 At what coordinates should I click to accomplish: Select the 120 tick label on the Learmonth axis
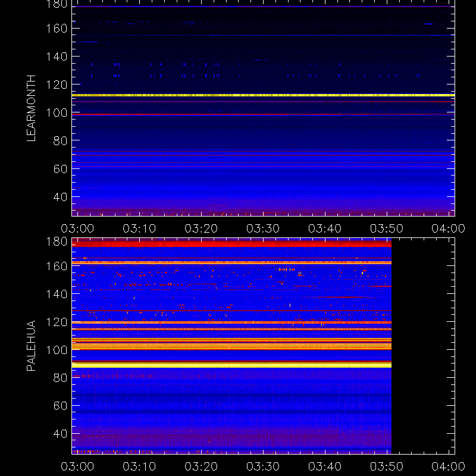57,84
